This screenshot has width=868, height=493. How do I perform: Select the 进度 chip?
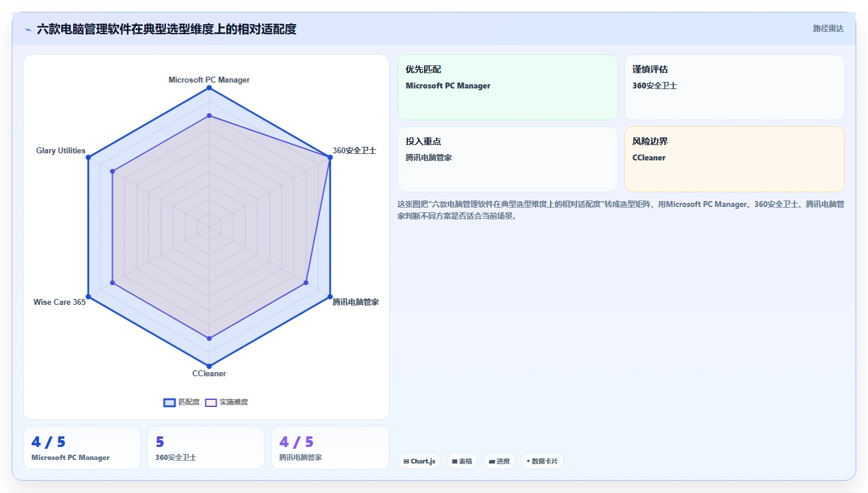499,461
